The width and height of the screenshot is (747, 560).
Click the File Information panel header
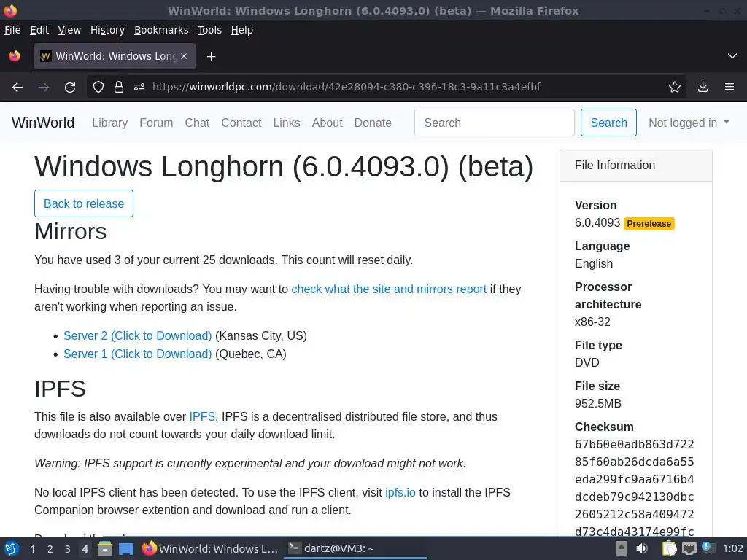636,166
